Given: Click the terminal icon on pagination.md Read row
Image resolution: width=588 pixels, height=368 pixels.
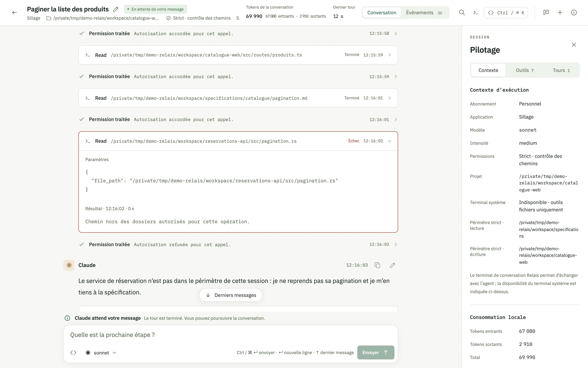Looking at the screenshot, I should pos(88,98).
